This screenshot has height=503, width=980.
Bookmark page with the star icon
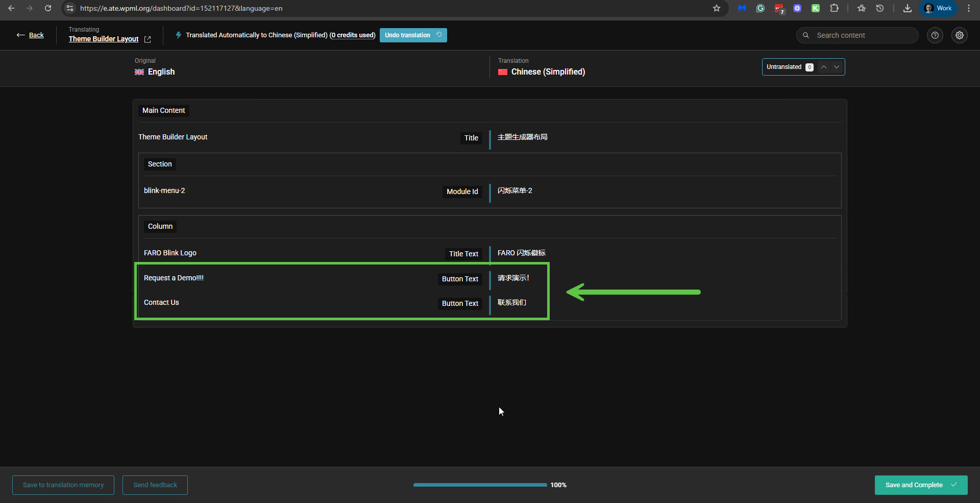pos(717,8)
